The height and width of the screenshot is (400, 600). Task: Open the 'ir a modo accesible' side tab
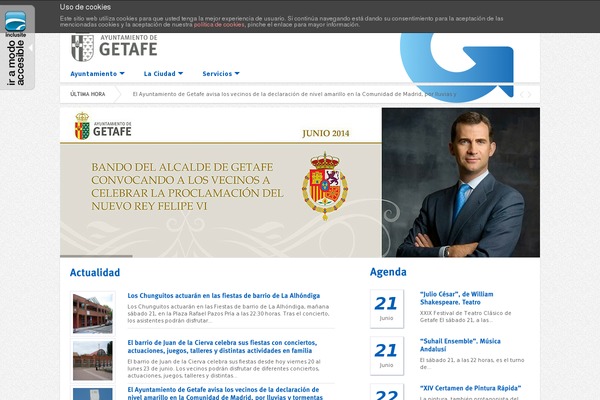tap(16, 63)
